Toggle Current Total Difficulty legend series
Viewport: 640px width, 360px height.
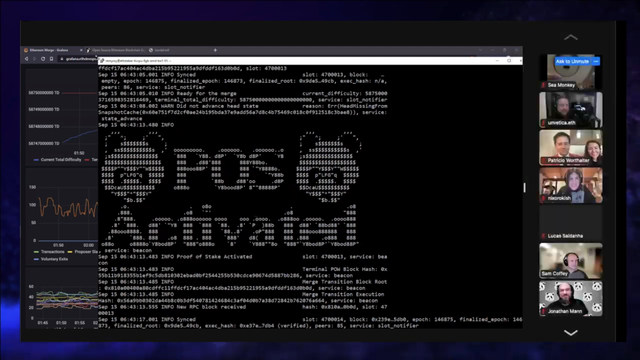(x=58, y=160)
